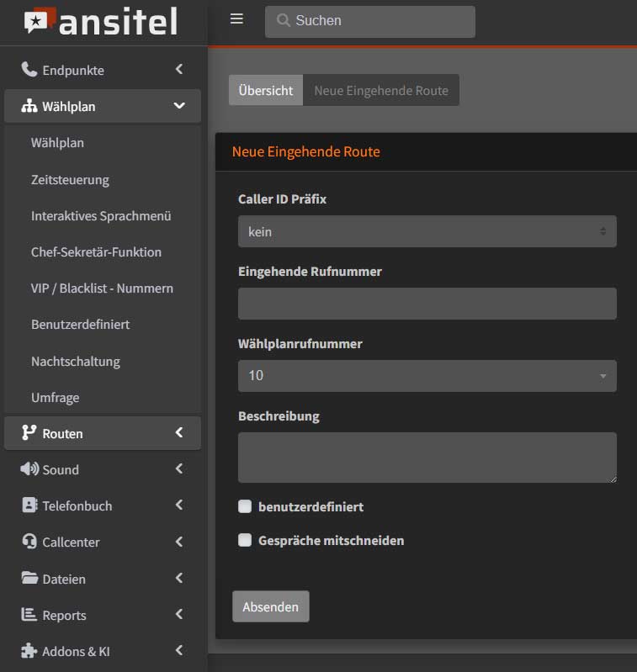The width and height of the screenshot is (637, 672).
Task: Click the Callcenter menu label
Action: pyautogui.click(x=71, y=542)
